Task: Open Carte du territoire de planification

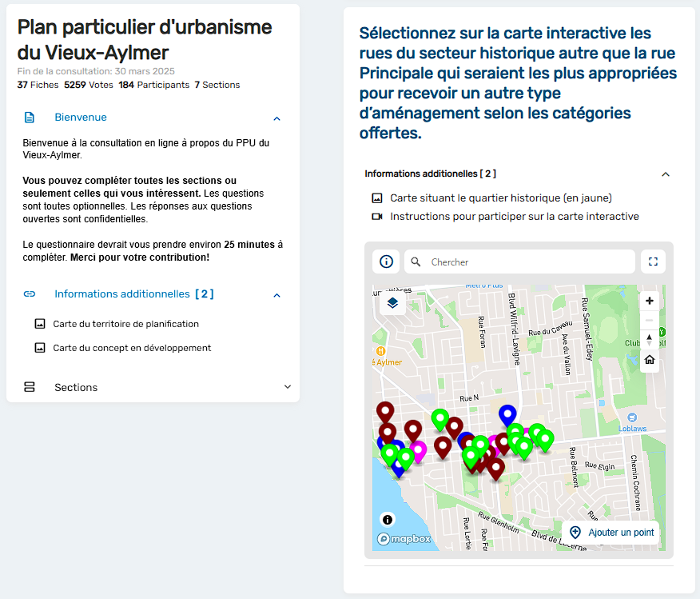Action: pos(126,324)
